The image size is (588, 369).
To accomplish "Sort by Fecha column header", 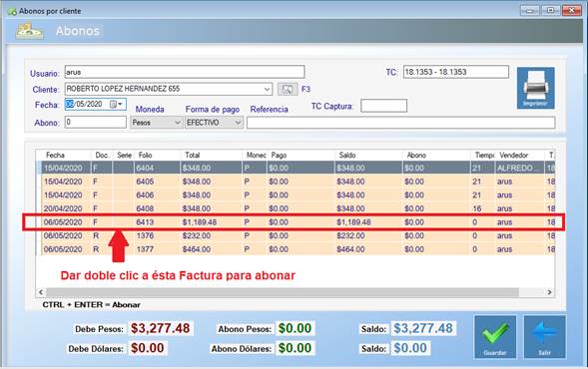I will 55,156.
